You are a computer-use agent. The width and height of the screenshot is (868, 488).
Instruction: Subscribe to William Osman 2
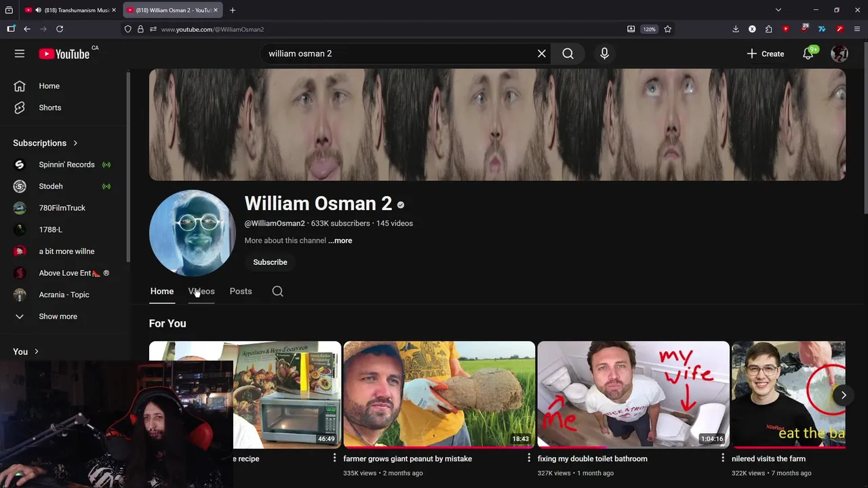pos(270,262)
